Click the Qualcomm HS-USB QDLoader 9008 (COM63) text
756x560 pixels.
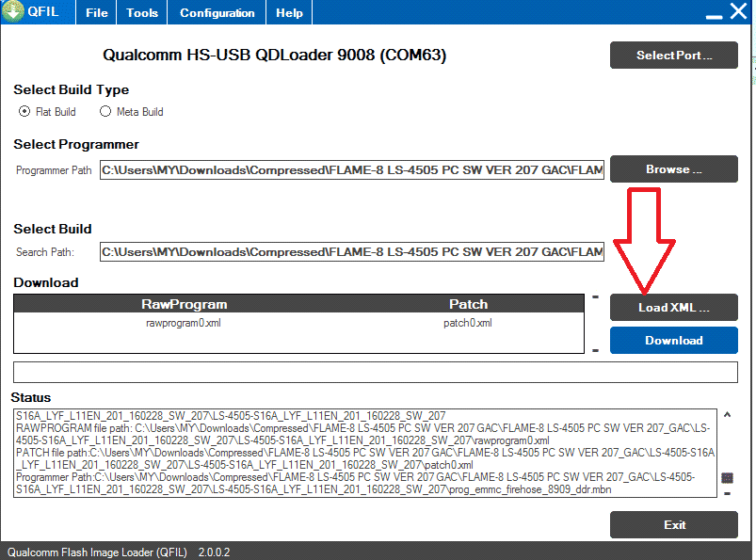pyautogui.click(x=274, y=55)
